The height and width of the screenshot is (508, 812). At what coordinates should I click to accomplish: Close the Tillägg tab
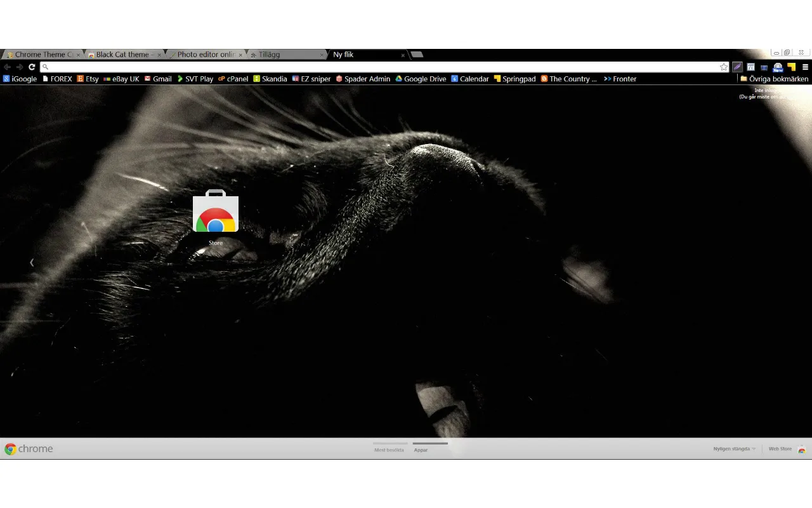coord(322,55)
